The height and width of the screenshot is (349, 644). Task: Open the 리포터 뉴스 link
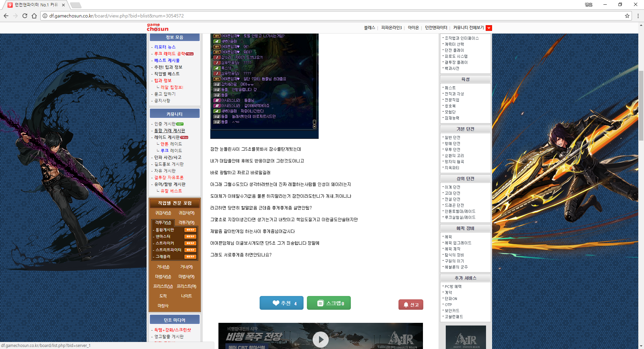pyautogui.click(x=165, y=47)
